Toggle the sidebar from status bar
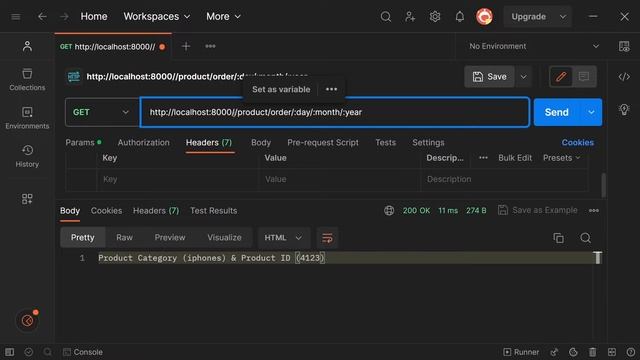The height and width of the screenshot is (360, 640). coord(9,352)
